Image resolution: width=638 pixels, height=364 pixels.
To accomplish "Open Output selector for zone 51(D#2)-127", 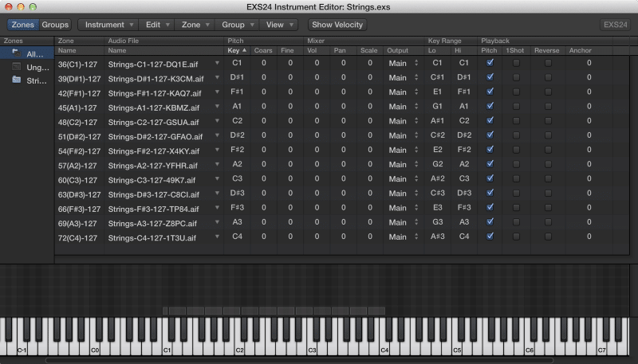I will point(403,135).
